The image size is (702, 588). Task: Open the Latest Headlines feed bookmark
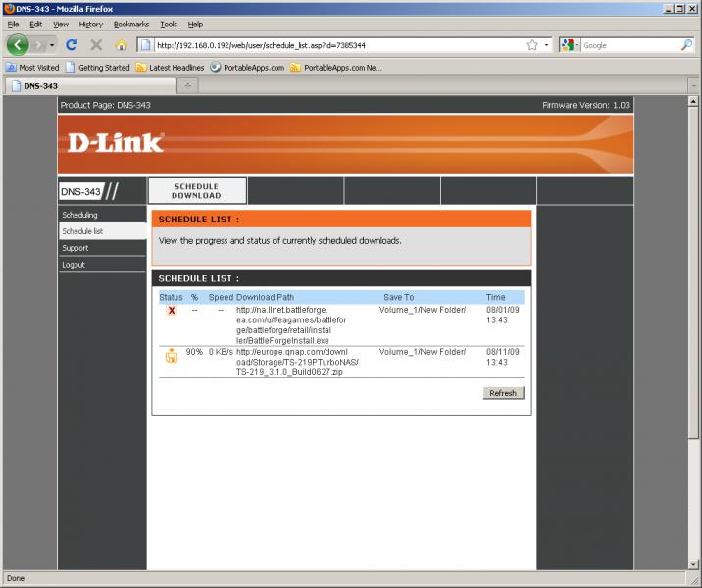click(171, 68)
